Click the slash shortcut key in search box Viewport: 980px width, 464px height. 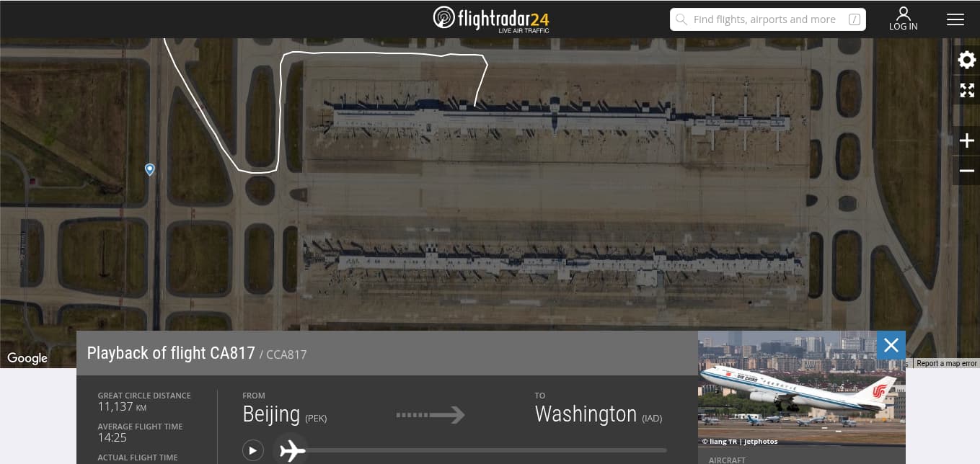pyautogui.click(x=854, y=19)
